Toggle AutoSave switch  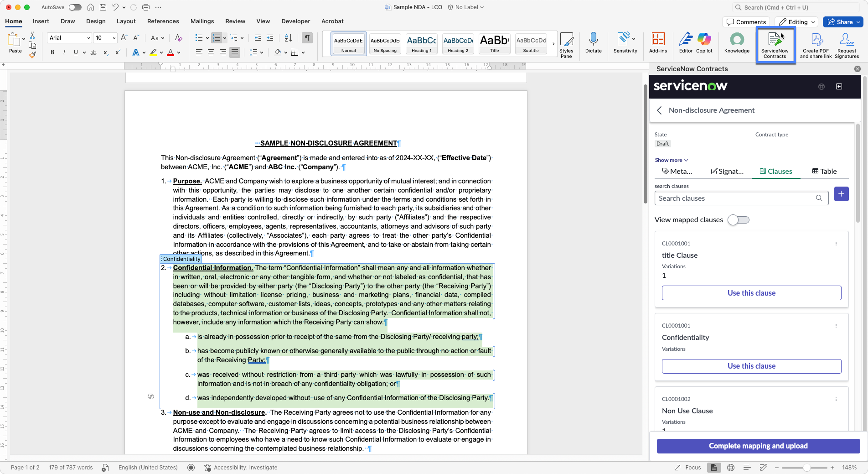75,7
